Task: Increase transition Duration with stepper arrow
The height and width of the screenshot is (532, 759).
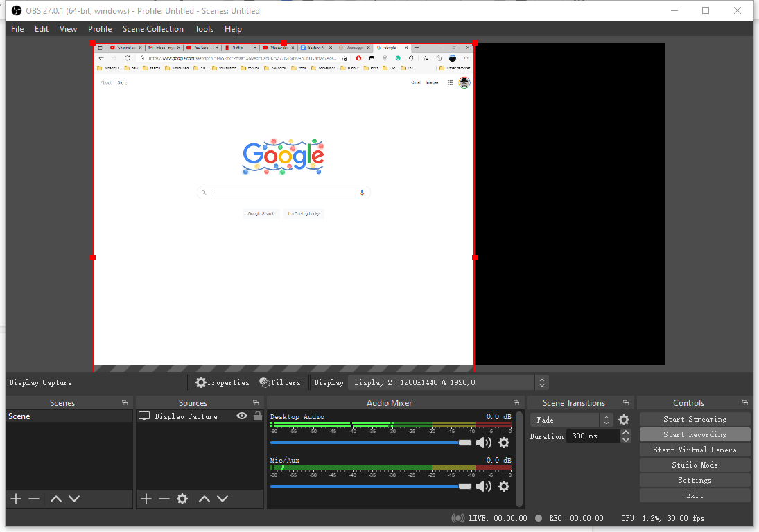Action: pos(625,432)
